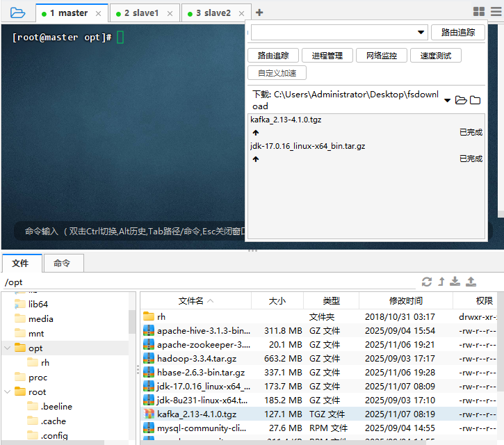Choose a new download folder icon

pyautogui.click(x=475, y=100)
